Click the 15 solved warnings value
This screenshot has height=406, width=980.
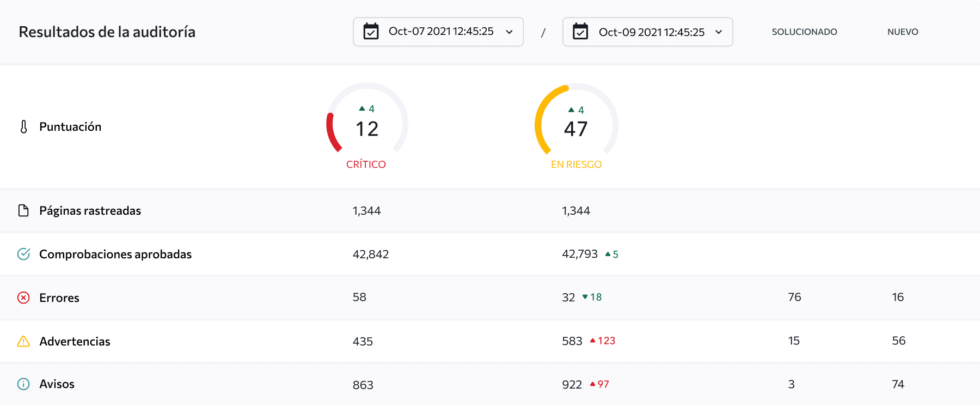point(794,341)
